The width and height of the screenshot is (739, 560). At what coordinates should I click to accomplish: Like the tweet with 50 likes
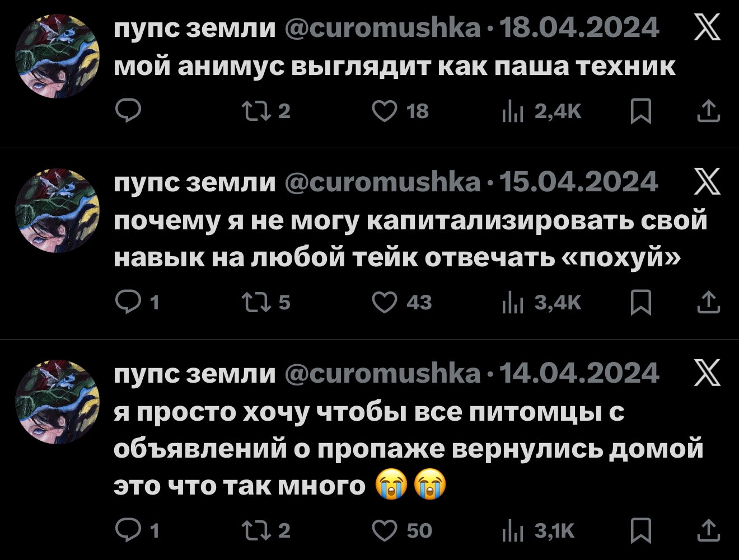tap(385, 530)
